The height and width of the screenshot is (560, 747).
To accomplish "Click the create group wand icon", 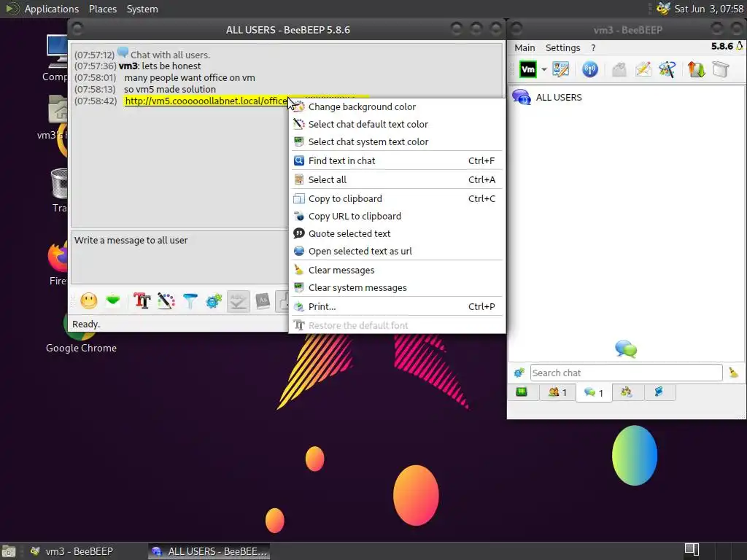I will tap(667, 69).
